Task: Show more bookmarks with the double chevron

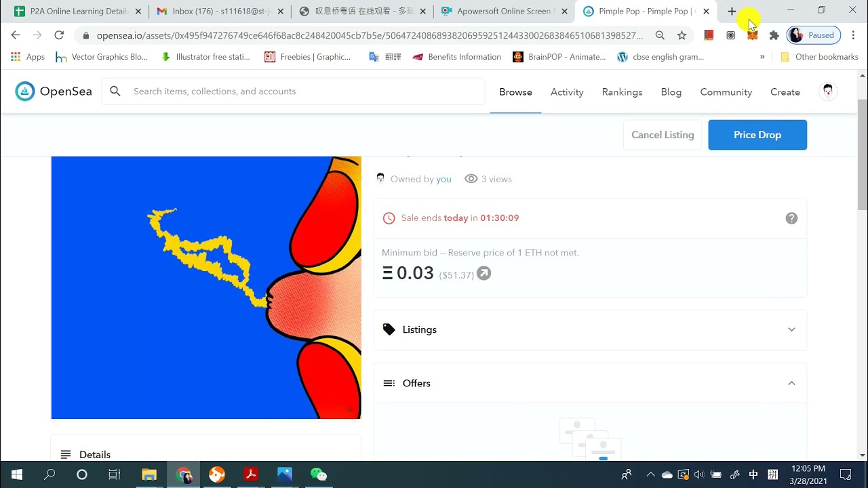Action: click(762, 57)
